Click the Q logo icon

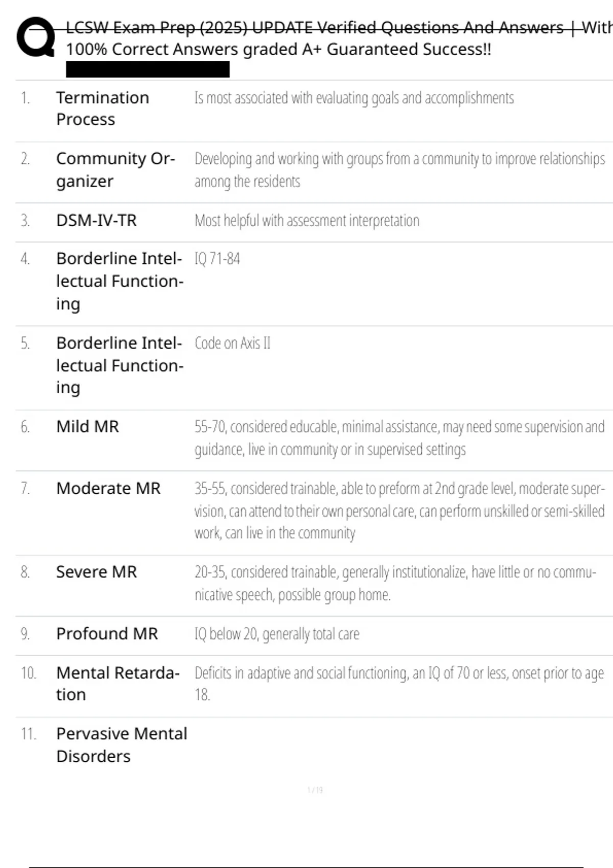coord(36,37)
